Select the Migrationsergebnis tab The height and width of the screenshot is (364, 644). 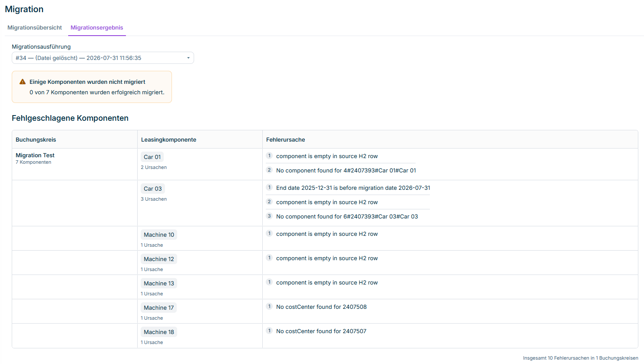click(x=97, y=27)
